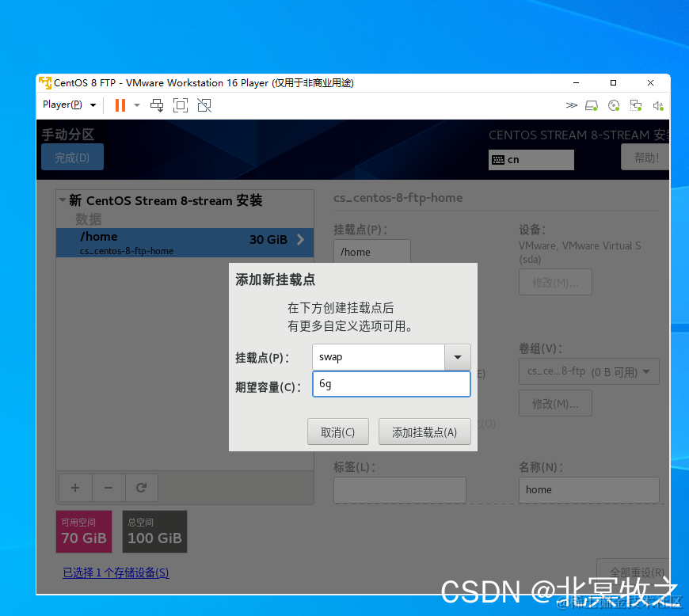Click the 修改(M)... button under 卷组
The width and height of the screenshot is (689, 616).
(x=555, y=403)
